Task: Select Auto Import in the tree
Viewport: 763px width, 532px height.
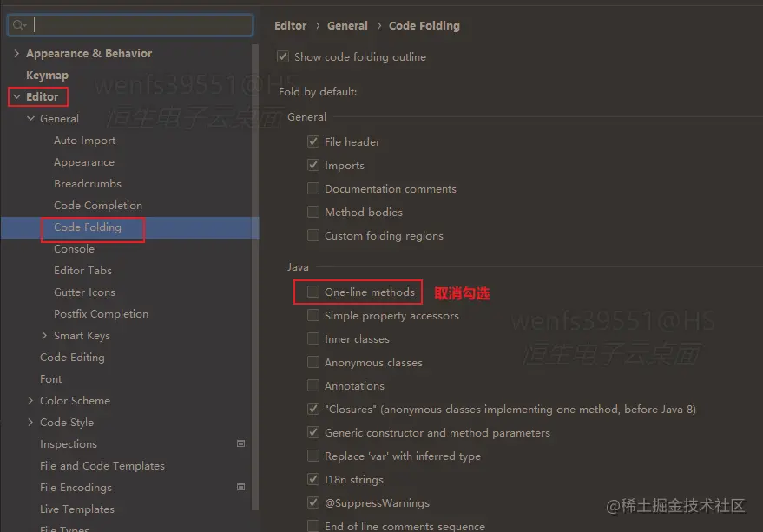Action: pyautogui.click(x=85, y=141)
